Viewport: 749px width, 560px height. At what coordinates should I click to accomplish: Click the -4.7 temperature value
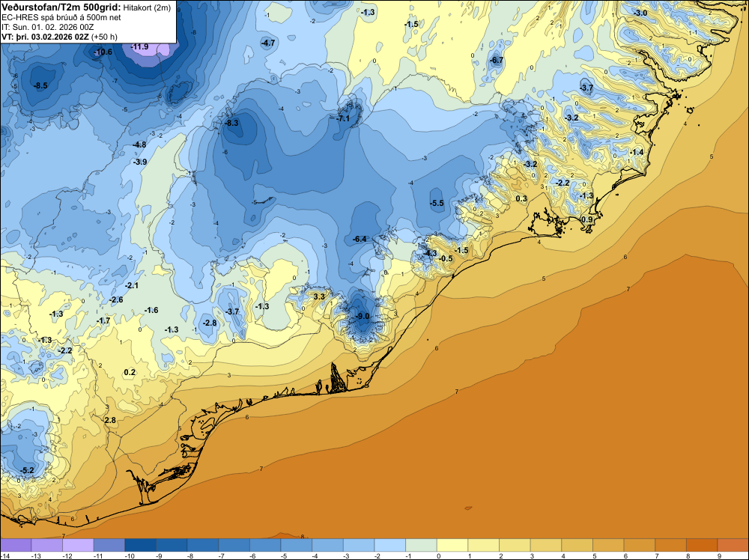coord(268,43)
